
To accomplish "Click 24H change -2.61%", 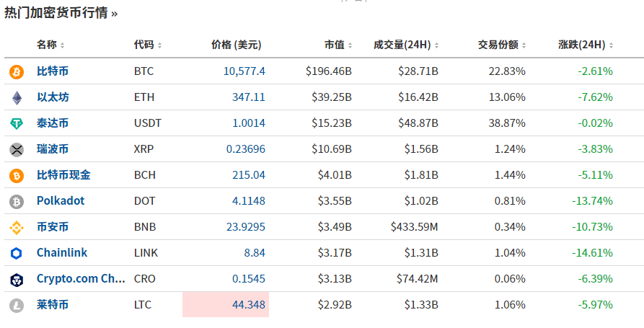I will tap(595, 71).
